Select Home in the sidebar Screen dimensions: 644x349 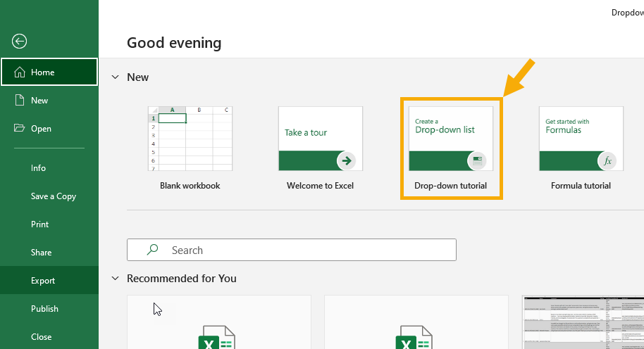(x=49, y=72)
